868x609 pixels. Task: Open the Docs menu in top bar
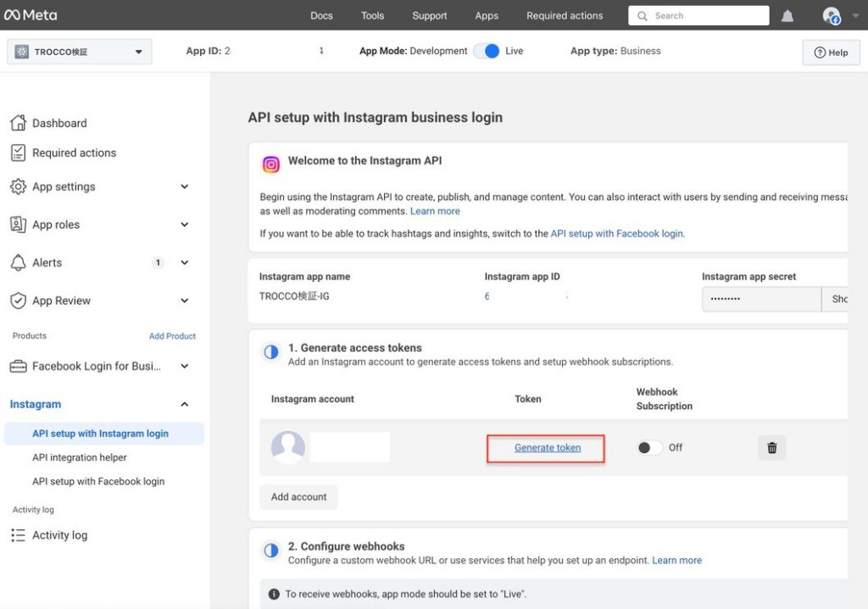point(321,16)
